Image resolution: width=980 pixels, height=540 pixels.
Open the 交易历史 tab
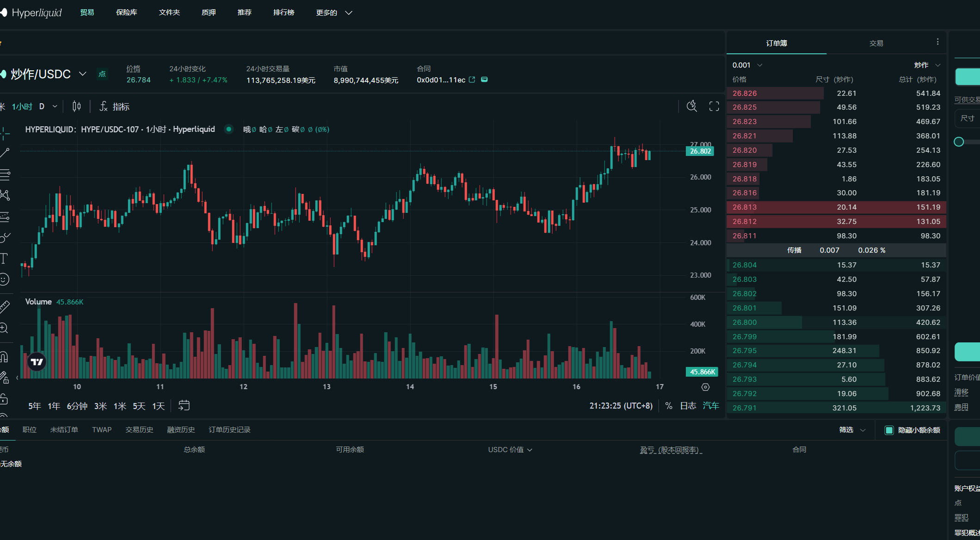pyautogui.click(x=139, y=430)
